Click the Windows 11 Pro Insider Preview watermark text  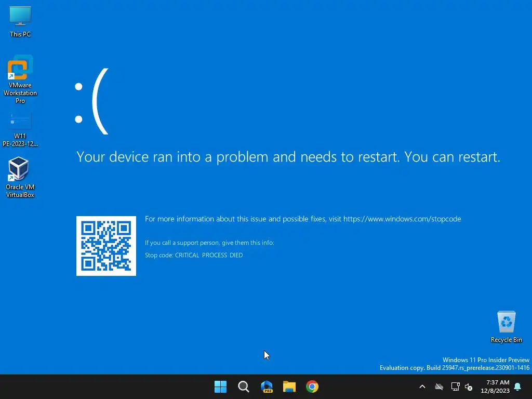486,360
